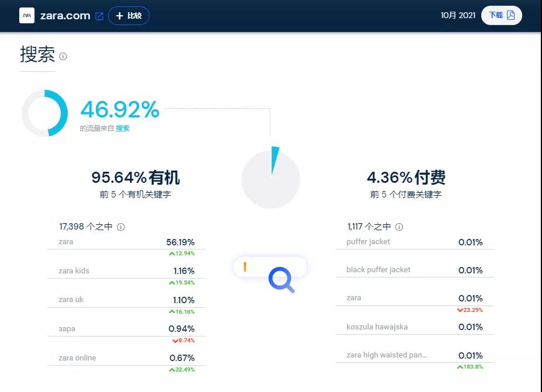The width and height of the screenshot is (542, 392).
Task: Select paid keyword 'puffer jacket'
Action: point(368,242)
